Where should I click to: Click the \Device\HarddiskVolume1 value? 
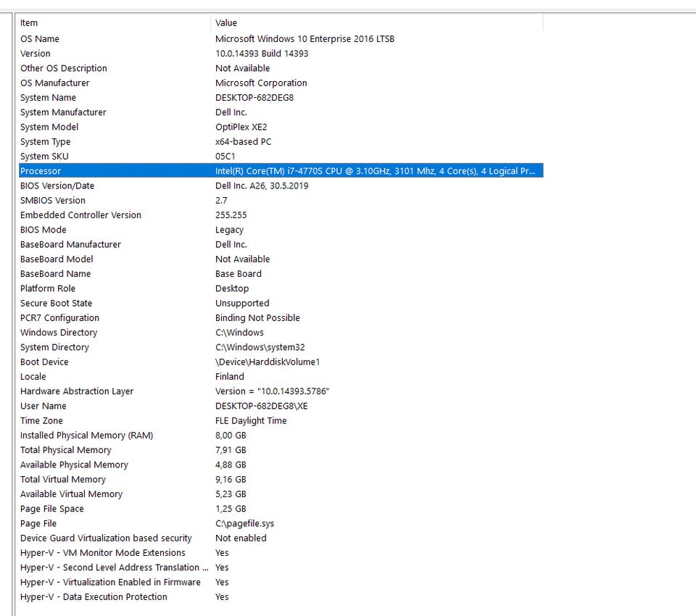click(x=268, y=361)
